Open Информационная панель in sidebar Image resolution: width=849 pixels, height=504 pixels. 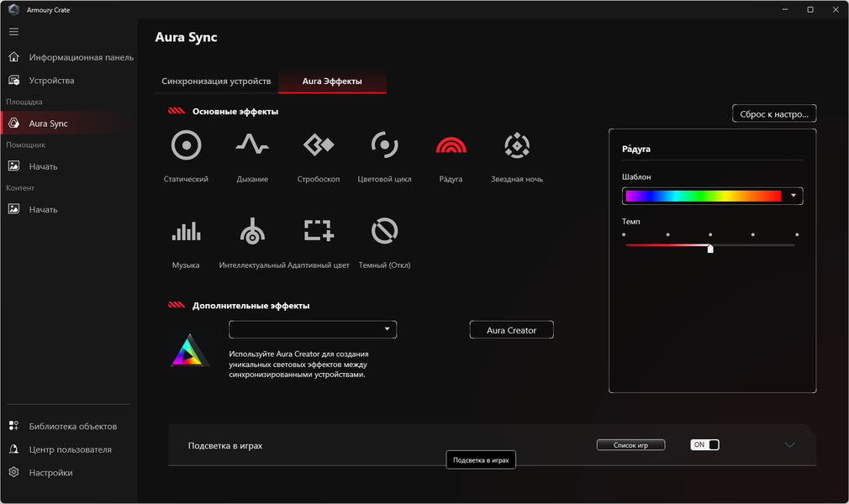(x=82, y=57)
